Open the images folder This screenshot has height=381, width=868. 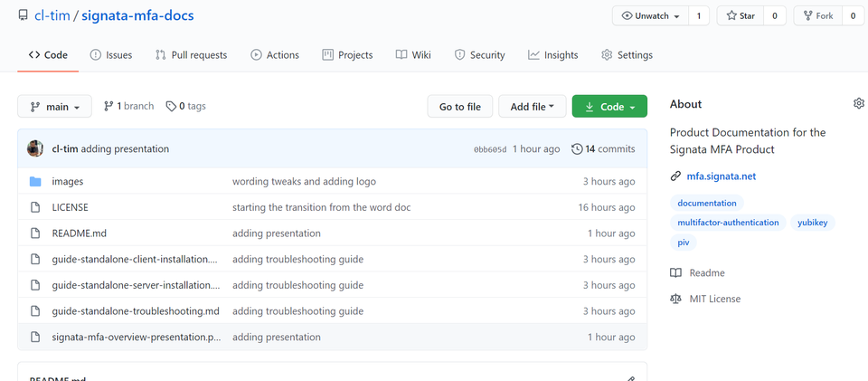coord(68,181)
